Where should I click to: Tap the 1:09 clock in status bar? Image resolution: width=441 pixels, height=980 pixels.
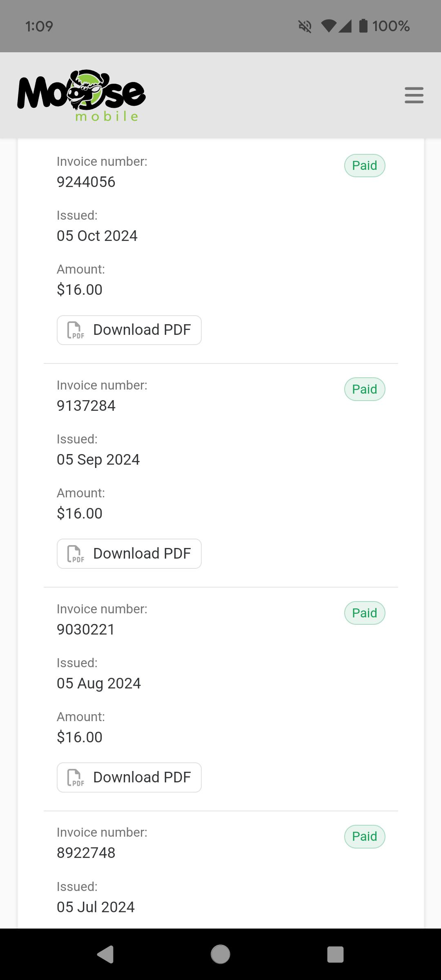click(39, 27)
